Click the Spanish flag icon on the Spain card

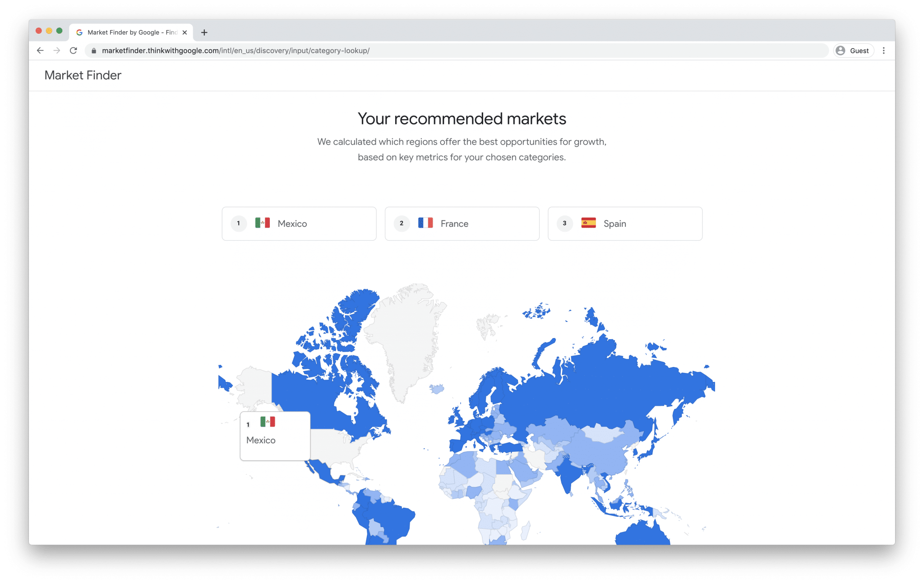[x=589, y=223]
